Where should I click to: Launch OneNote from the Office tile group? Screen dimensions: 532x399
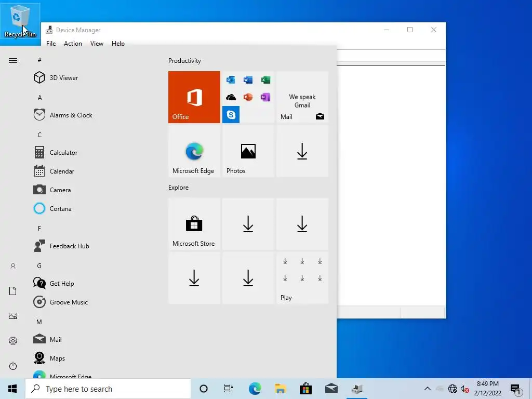click(x=265, y=97)
